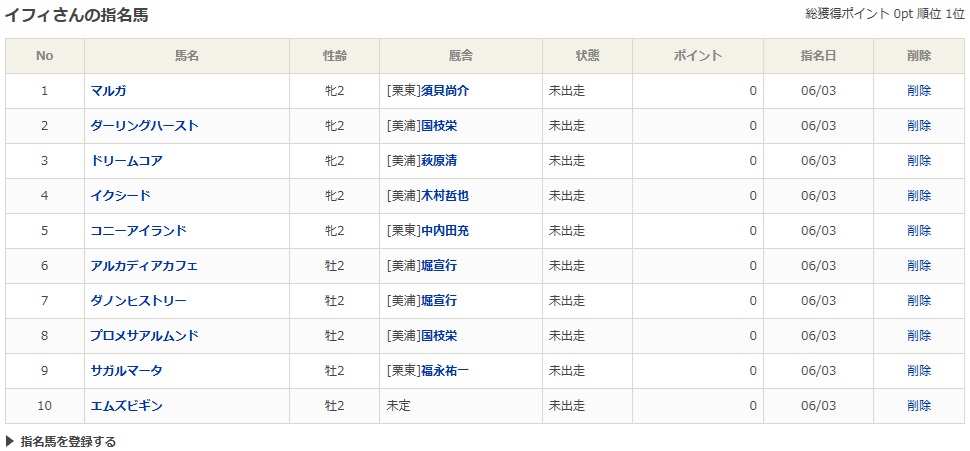Open trainer 木村哲也 stable link

(445, 195)
